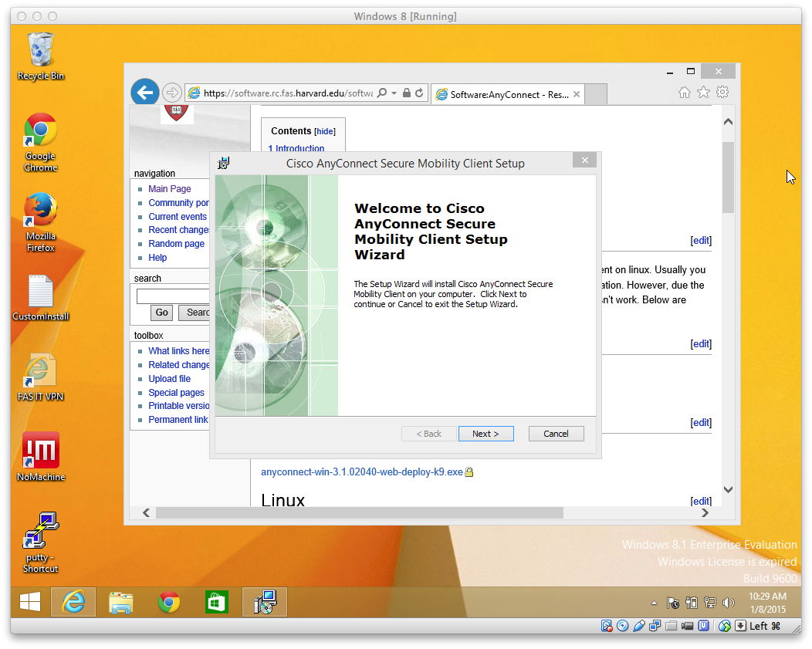Click the wiki Search button

tap(195, 313)
